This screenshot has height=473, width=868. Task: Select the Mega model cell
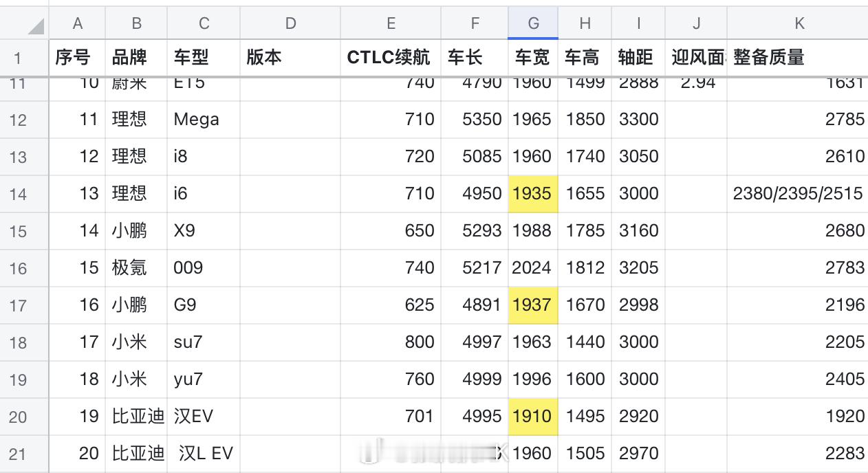pos(204,120)
